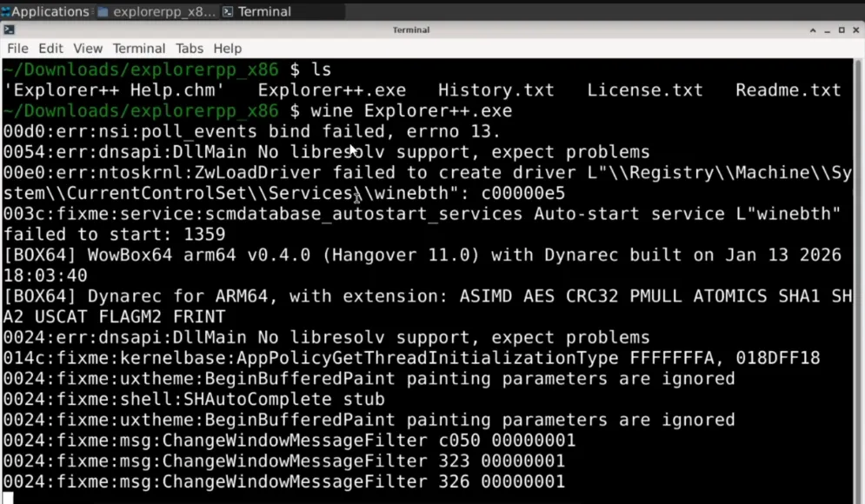Screen dimensions: 865x504
Task: Click the 'poll_events bind failed' error line
Action: pyautogui.click(x=252, y=131)
